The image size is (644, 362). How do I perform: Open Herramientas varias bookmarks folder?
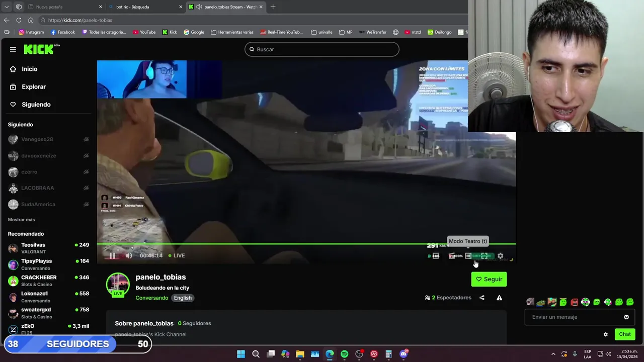coord(232,32)
